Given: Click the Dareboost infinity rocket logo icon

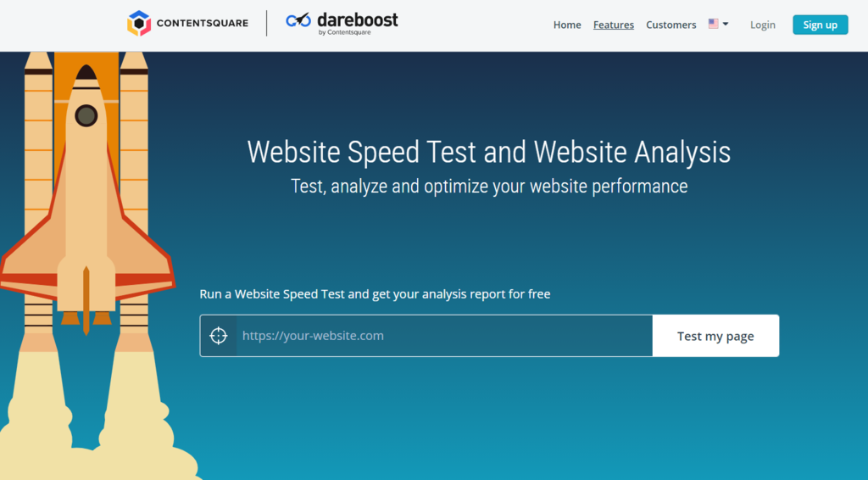Looking at the screenshot, I should point(298,20).
